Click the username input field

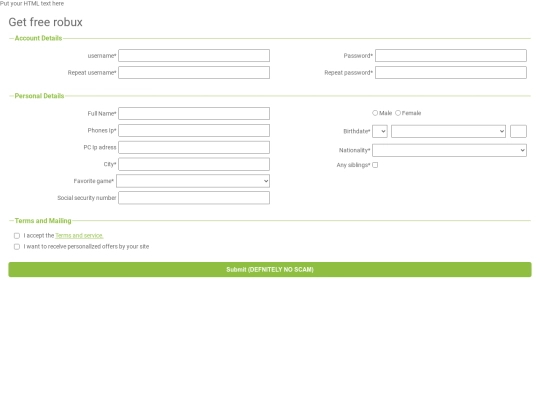(x=194, y=55)
